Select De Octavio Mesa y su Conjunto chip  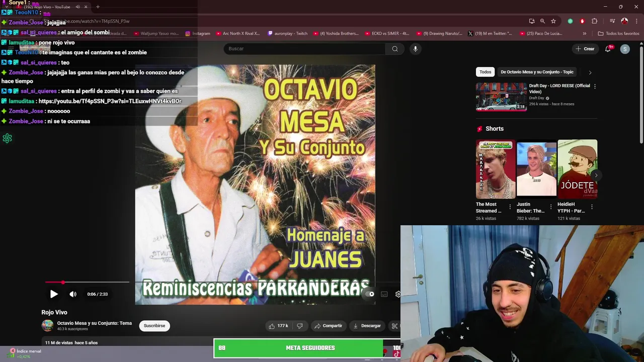click(537, 72)
